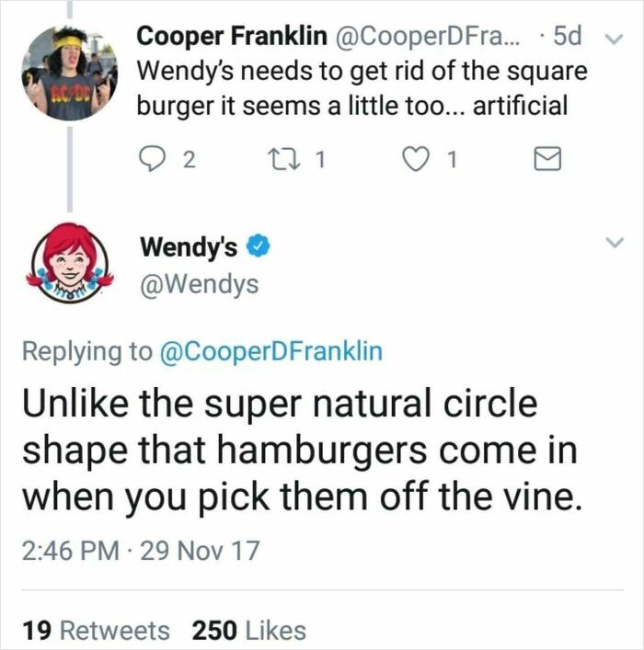
Task: Send tweet via direct message envelope icon
Action: 546,161
